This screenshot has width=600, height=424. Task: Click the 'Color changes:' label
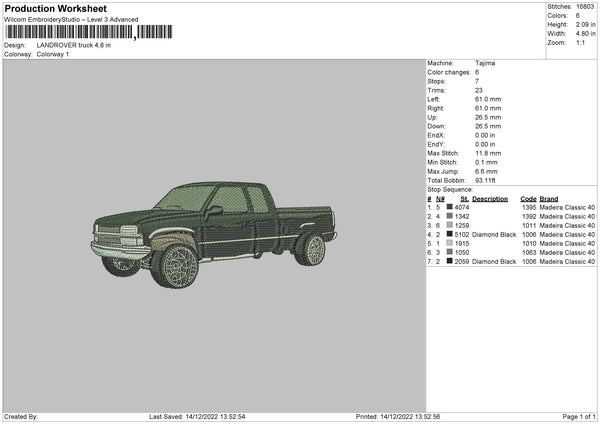449,72
